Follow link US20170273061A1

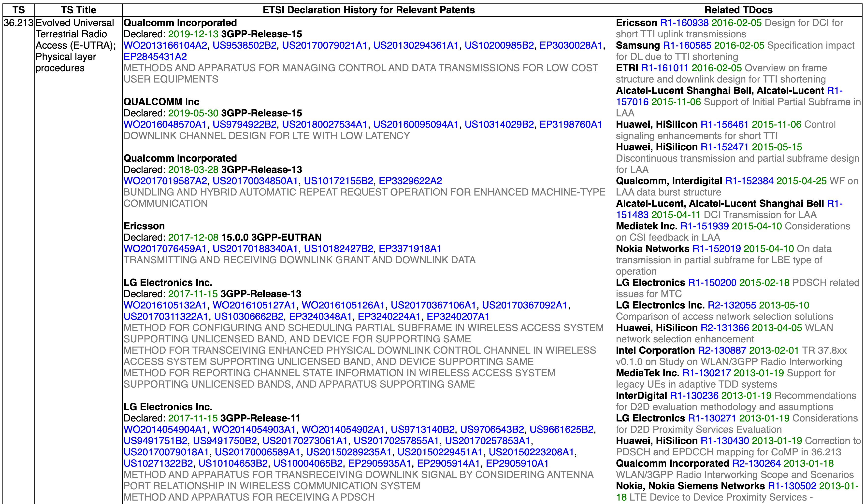coord(305,441)
